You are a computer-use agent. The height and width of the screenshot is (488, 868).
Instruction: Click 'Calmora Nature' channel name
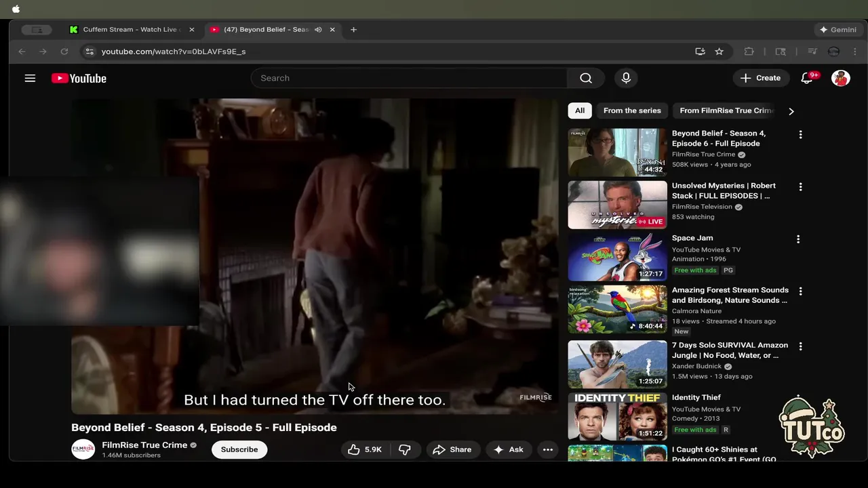tap(696, 311)
